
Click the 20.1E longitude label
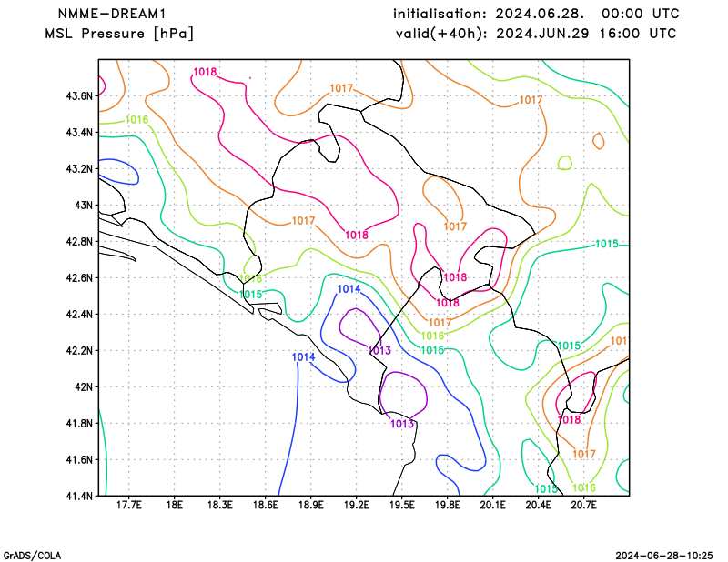[x=492, y=505]
